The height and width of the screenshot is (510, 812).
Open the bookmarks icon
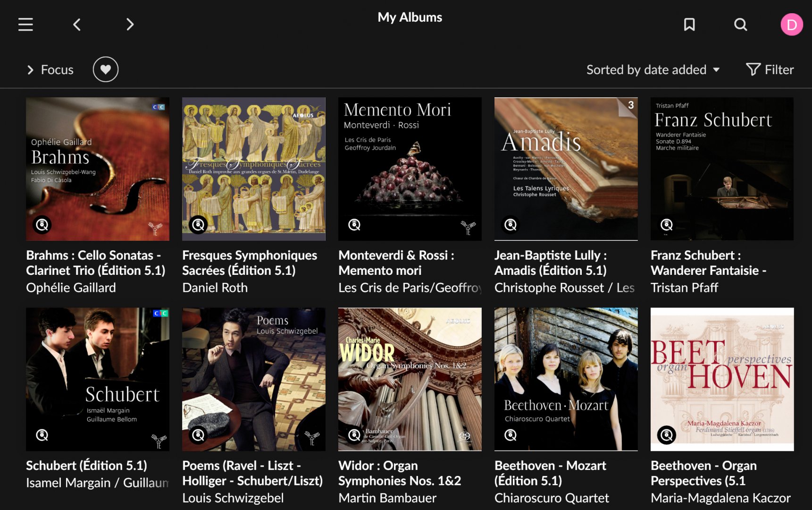tap(689, 25)
